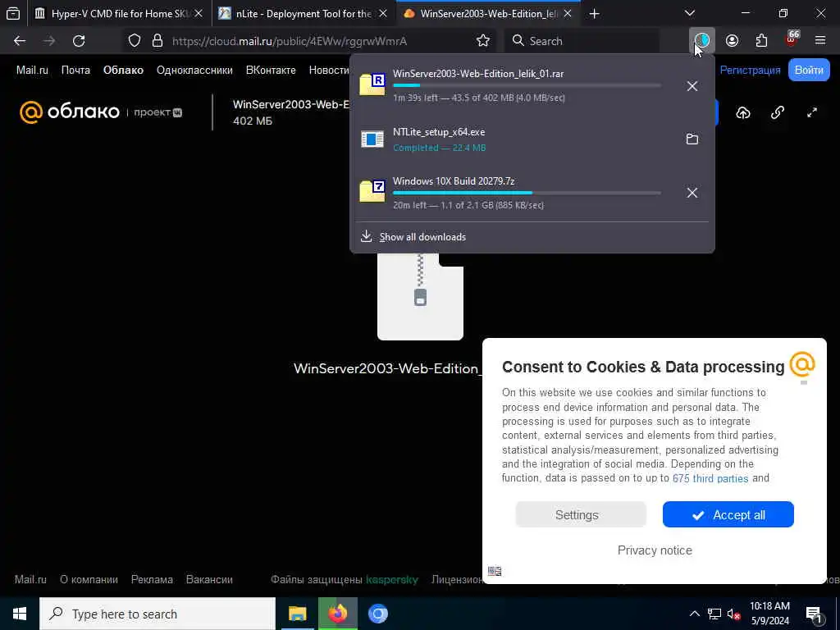Click the WinServer2003 rar archive icon in downloads
Image resolution: width=840 pixels, height=630 pixels.
tap(372, 84)
